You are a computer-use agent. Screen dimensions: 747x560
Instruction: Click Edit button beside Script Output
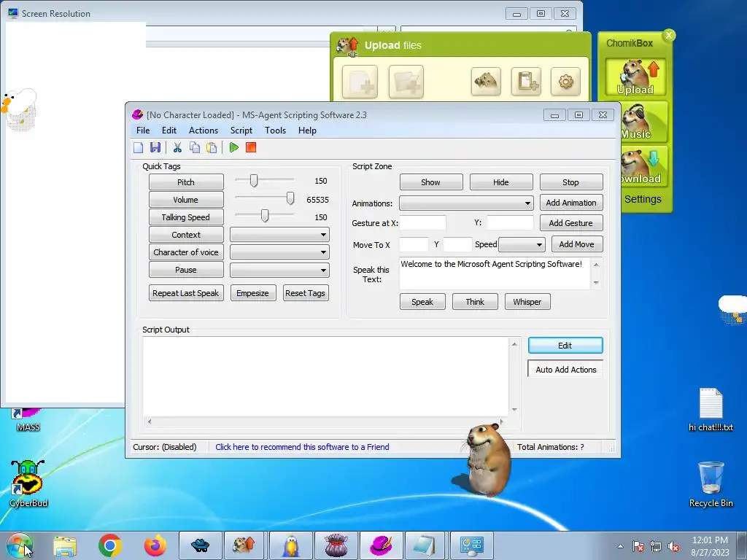[x=565, y=346]
